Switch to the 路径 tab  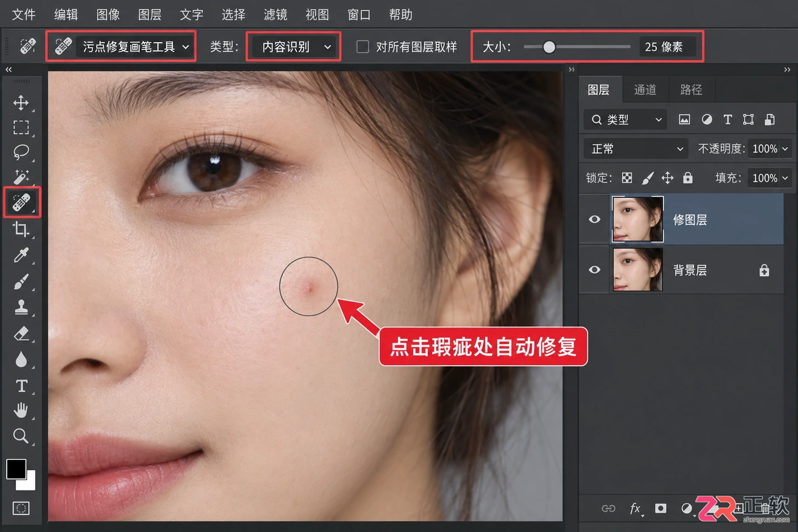click(691, 90)
